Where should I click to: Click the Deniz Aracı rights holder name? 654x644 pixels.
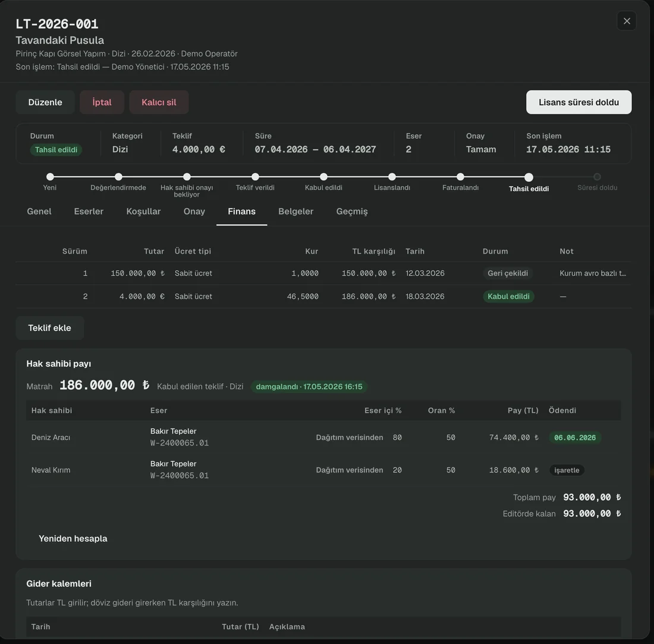pos(51,438)
